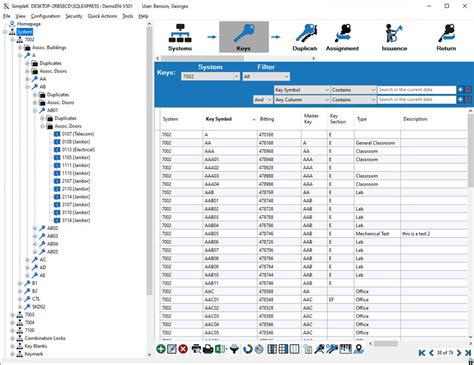
Task: Remove the Key Symbol filter row
Action: [x=468, y=90]
